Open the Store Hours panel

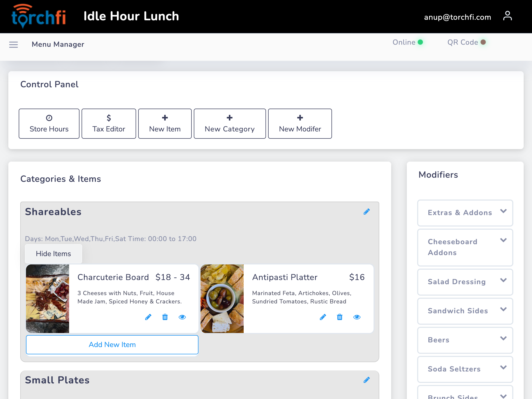tap(49, 124)
